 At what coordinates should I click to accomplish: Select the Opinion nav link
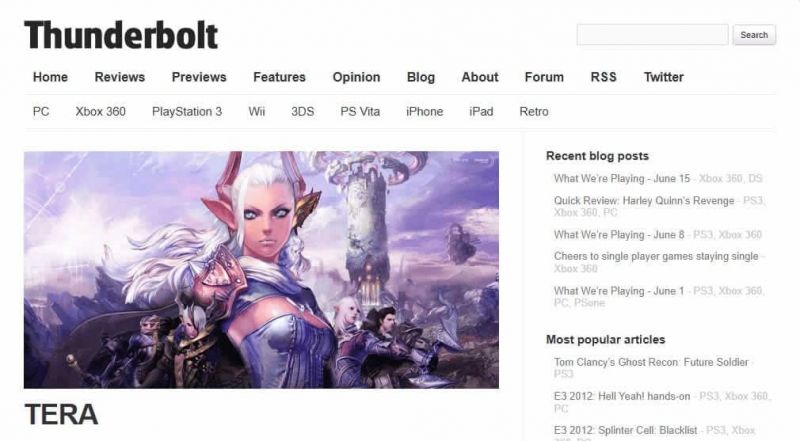coord(356,77)
